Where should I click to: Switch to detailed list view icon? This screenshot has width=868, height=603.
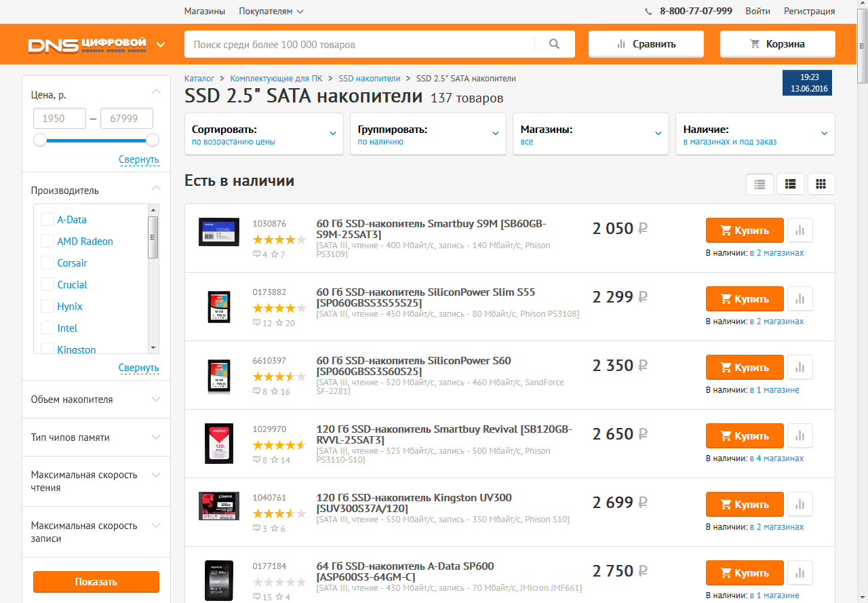click(x=790, y=184)
